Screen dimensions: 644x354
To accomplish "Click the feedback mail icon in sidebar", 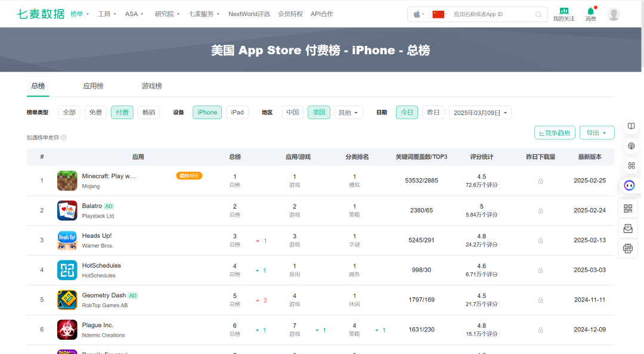I will pos(628,228).
